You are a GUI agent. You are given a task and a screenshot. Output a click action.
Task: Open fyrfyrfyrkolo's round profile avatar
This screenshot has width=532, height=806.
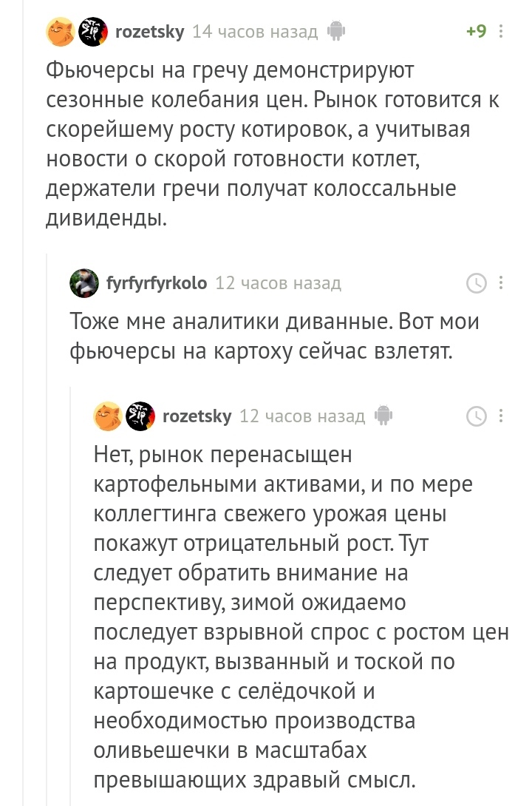coord(84,283)
